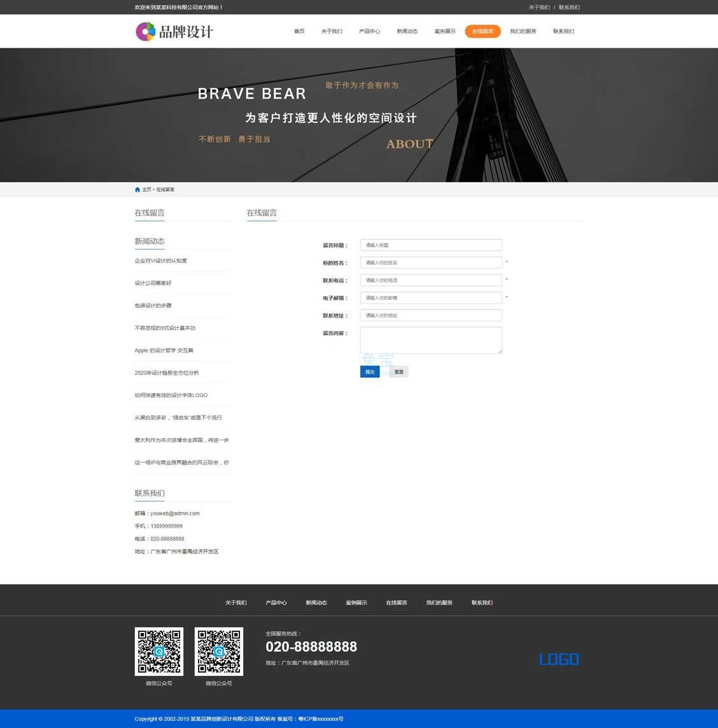Image resolution: width=718 pixels, height=728 pixels.
Task: Focus the 留言标题 input field
Action: click(x=431, y=245)
